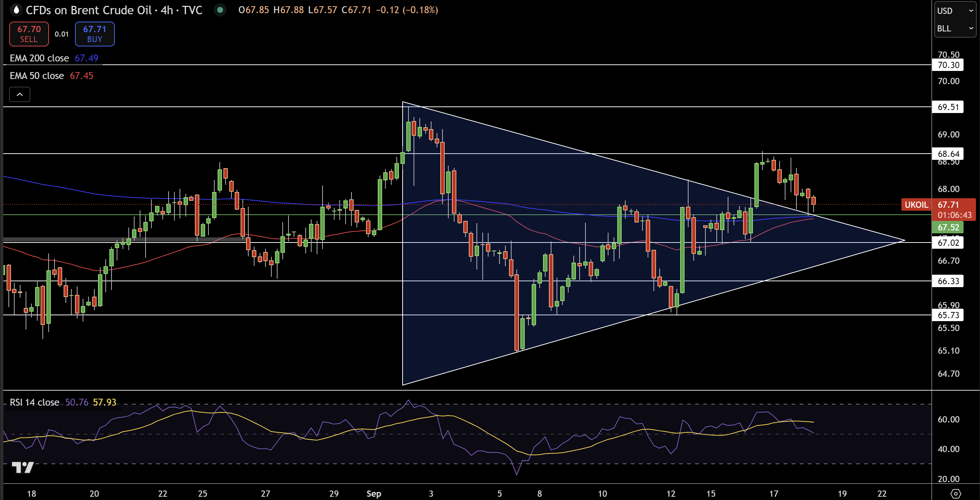
Task: Click the green 67.52 price label
Action: [948, 228]
